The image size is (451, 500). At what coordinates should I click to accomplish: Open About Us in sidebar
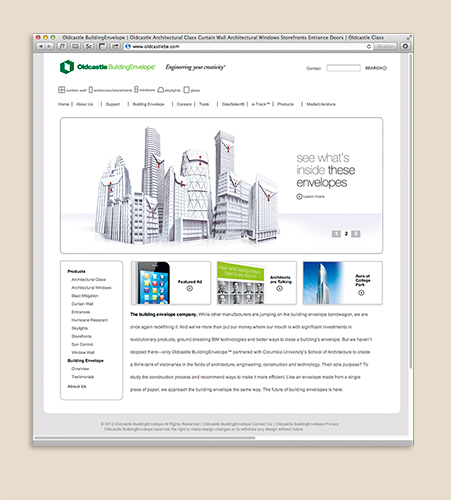[77, 386]
